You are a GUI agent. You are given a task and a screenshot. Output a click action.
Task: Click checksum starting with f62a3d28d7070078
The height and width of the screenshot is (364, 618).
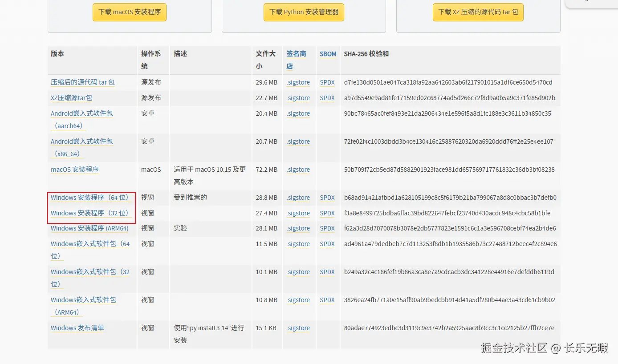coord(450,228)
